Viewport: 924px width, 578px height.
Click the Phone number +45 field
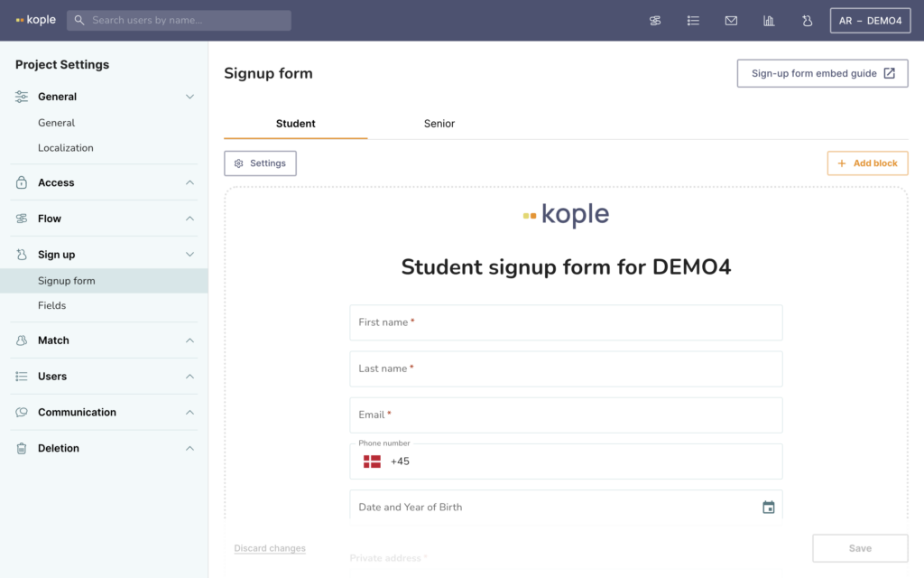[x=566, y=461]
